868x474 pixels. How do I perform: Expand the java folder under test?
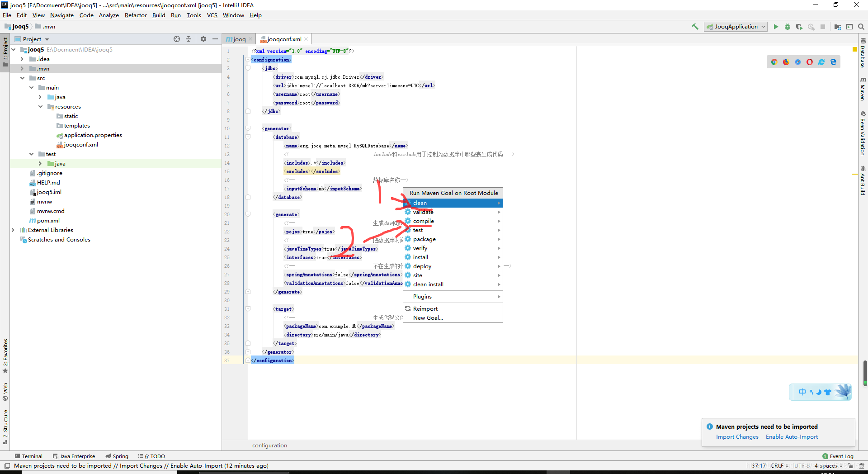[40, 164]
